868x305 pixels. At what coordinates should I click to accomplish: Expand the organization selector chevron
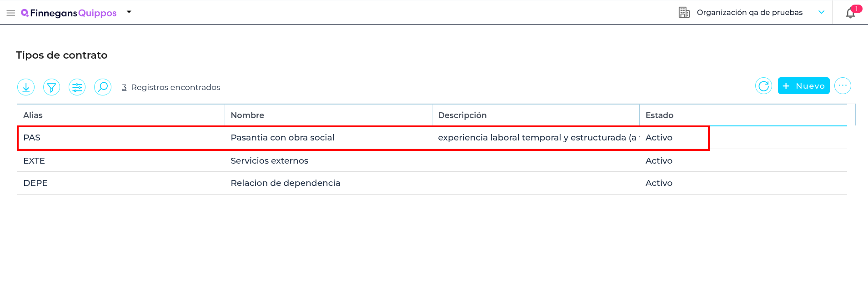pos(821,12)
